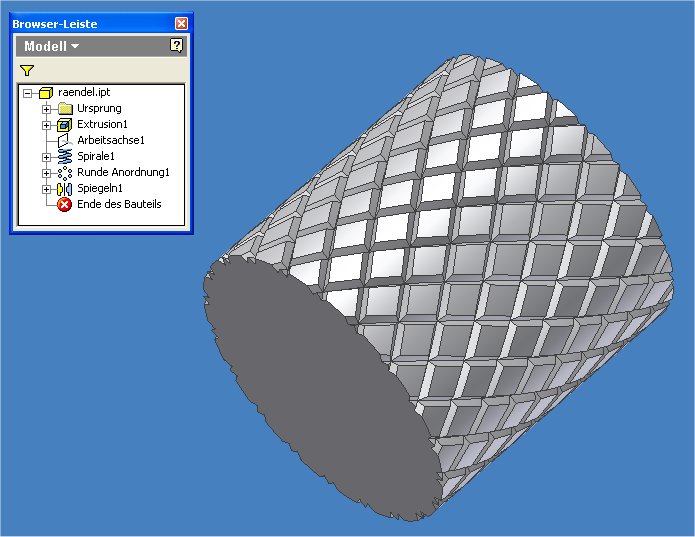Expand the Extrusion1 tree node
This screenshot has width=695, height=537.
(47, 125)
